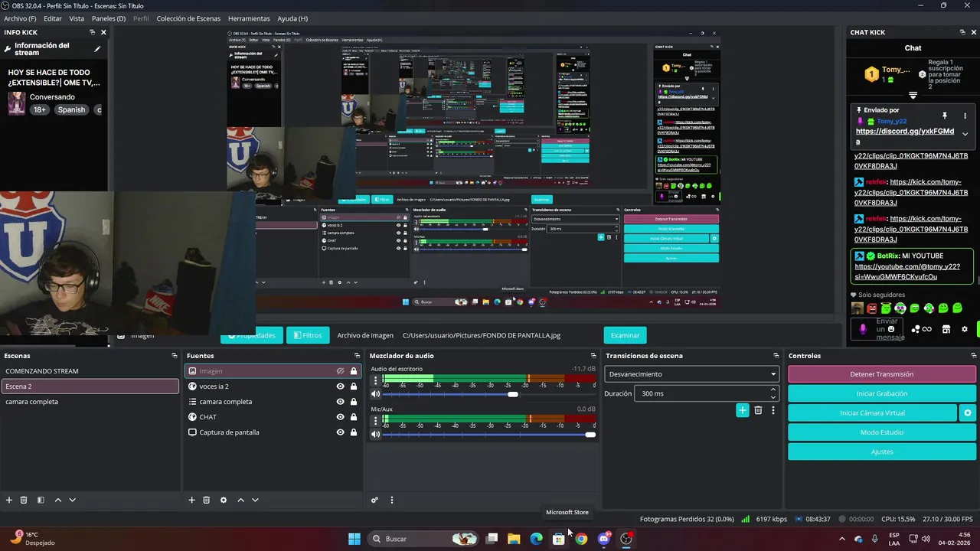Open advanced audio properties gears icon
Image resolution: width=980 pixels, height=551 pixels.
click(374, 500)
